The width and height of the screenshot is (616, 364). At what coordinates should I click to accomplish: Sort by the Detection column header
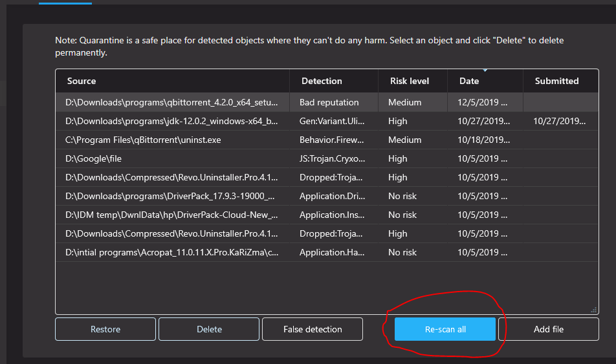322,81
